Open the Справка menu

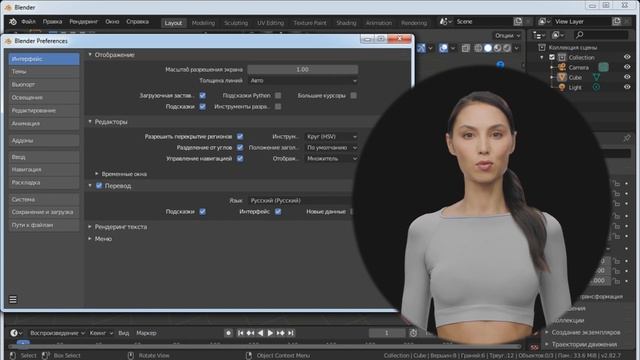137,22
